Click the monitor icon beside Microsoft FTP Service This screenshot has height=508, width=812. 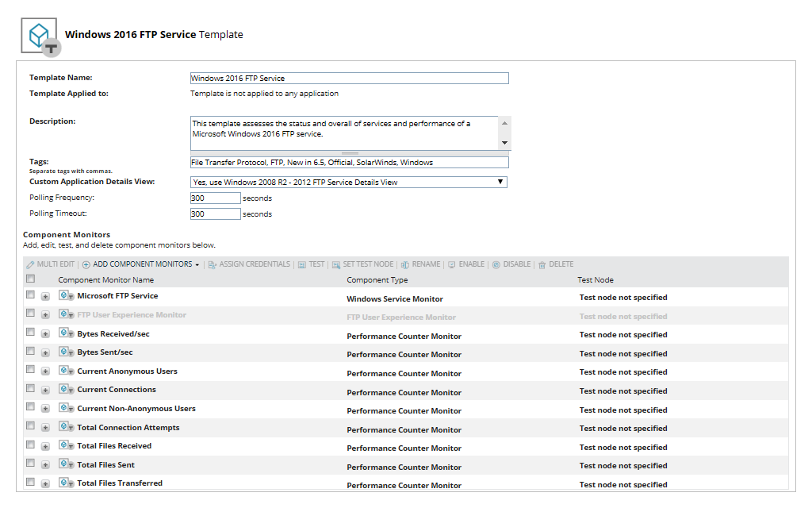[x=65, y=295]
